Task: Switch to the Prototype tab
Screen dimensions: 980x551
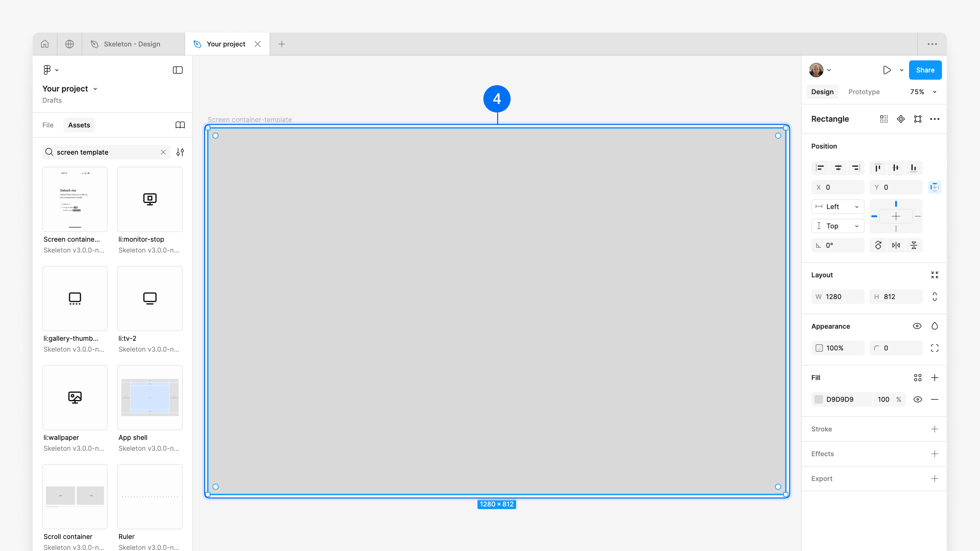Action: pyautogui.click(x=864, y=92)
